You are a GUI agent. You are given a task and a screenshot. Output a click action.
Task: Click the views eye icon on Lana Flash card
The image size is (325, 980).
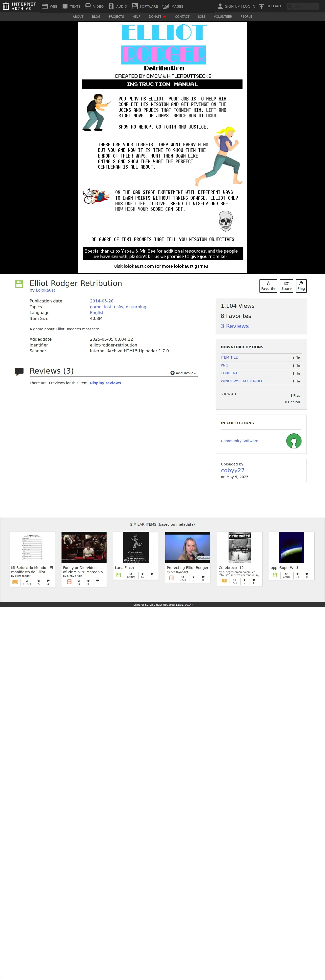point(131,574)
